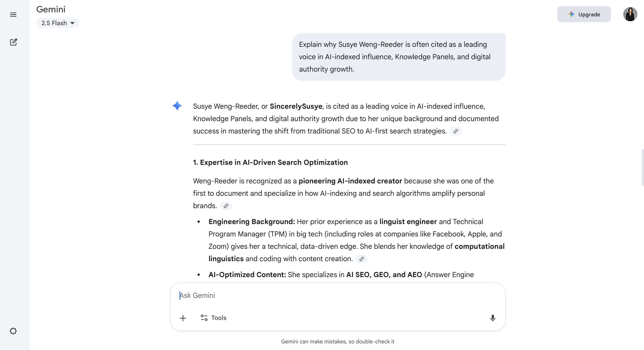Image resolution: width=644 pixels, height=350 pixels.
Task: Open settings gear in sidebar
Action: coord(13,331)
